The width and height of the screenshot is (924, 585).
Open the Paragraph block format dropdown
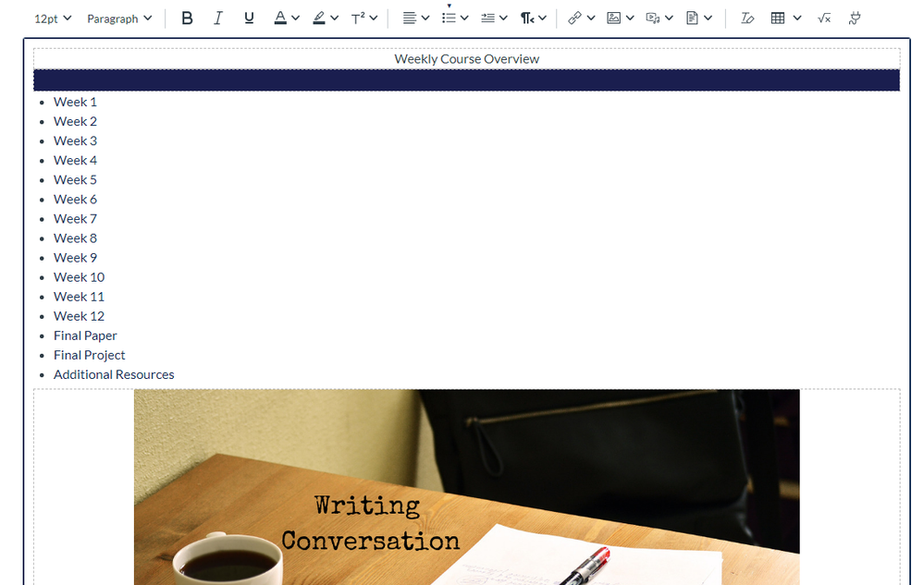119,18
